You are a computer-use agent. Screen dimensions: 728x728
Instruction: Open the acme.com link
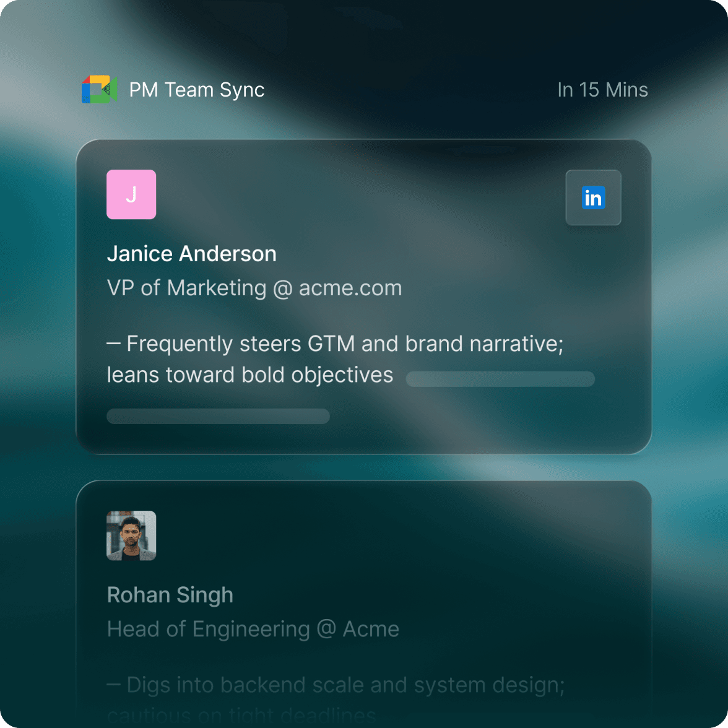coord(350,288)
